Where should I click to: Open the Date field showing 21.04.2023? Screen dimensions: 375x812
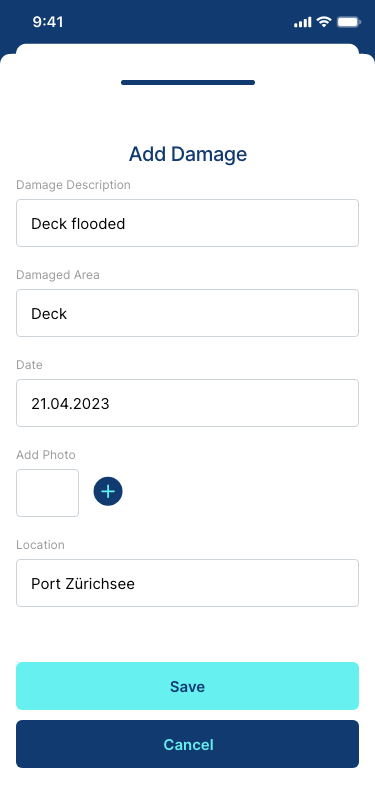coord(188,403)
